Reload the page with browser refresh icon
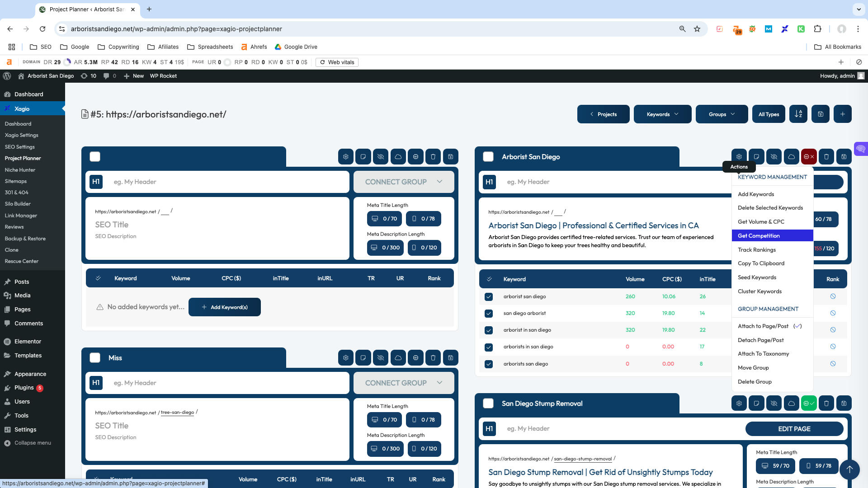The image size is (868, 488). tap(42, 29)
